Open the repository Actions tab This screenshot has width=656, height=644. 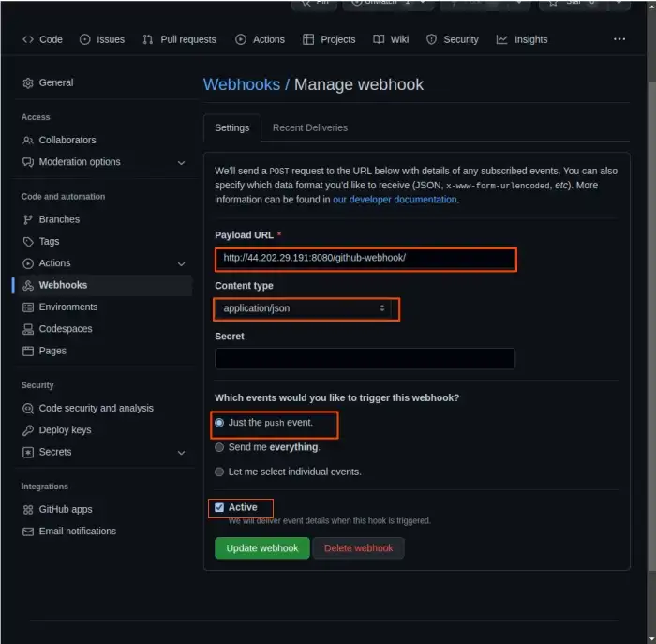point(260,39)
